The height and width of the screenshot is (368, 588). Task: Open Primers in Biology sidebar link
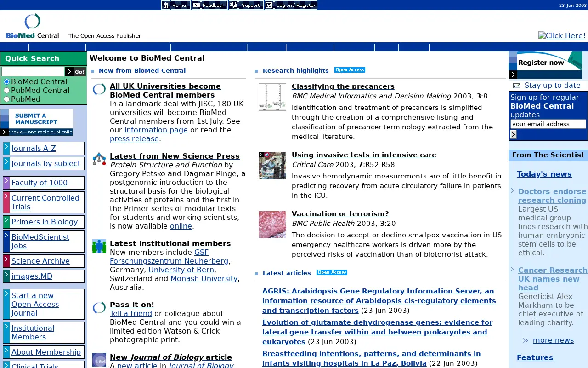[x=45, y=222]
